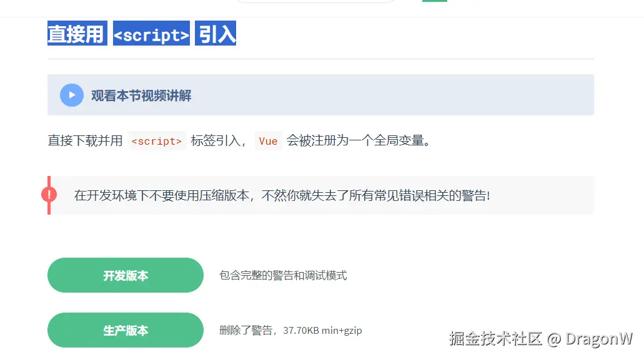Click the inline <script> code tag

click(x=157, y=141)
